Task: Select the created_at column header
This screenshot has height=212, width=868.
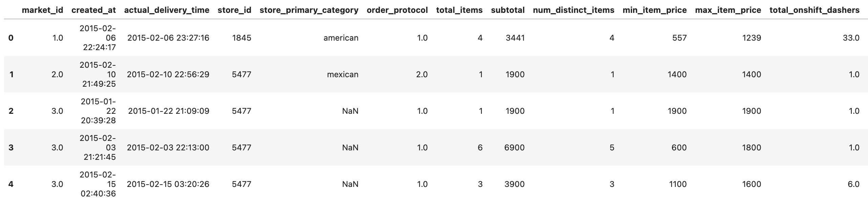Action: 94,10
